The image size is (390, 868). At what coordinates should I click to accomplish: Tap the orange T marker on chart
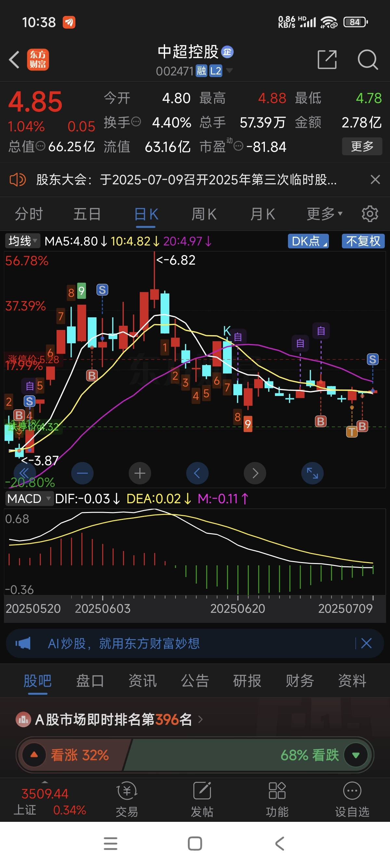click(352, 432)
